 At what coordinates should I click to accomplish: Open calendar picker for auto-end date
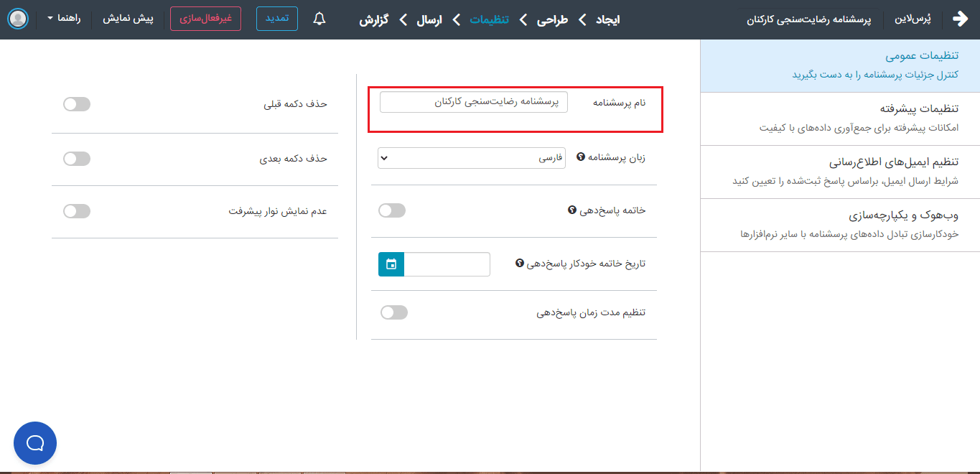(391, 264)
